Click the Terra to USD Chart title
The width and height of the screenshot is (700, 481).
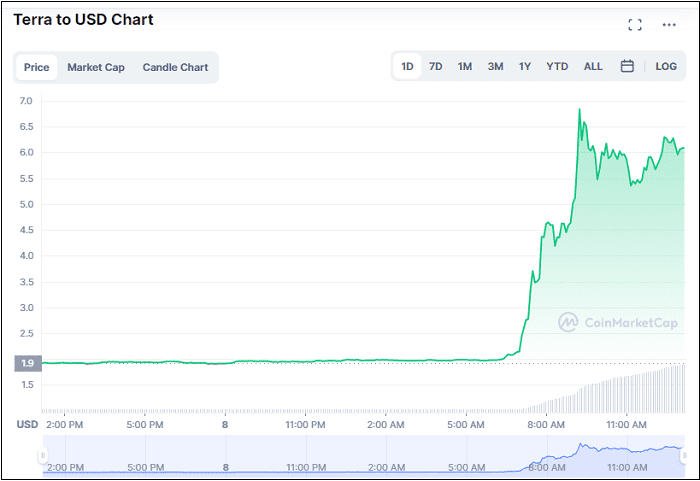point(83,20)
